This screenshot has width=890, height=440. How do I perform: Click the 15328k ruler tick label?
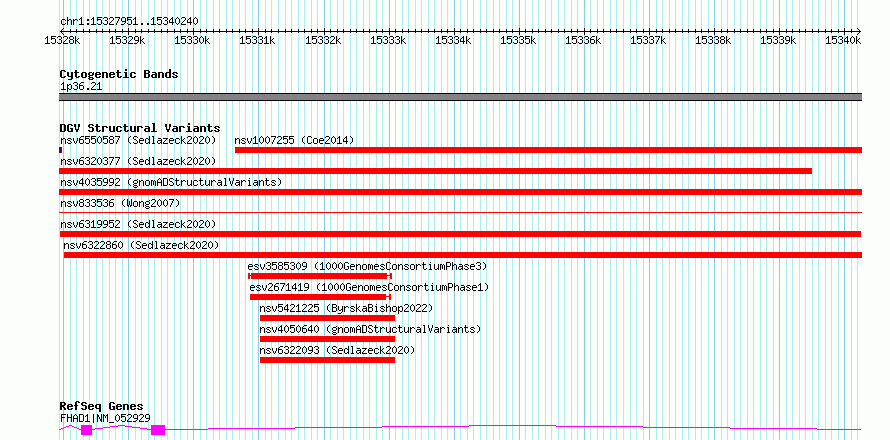[62, 40]
